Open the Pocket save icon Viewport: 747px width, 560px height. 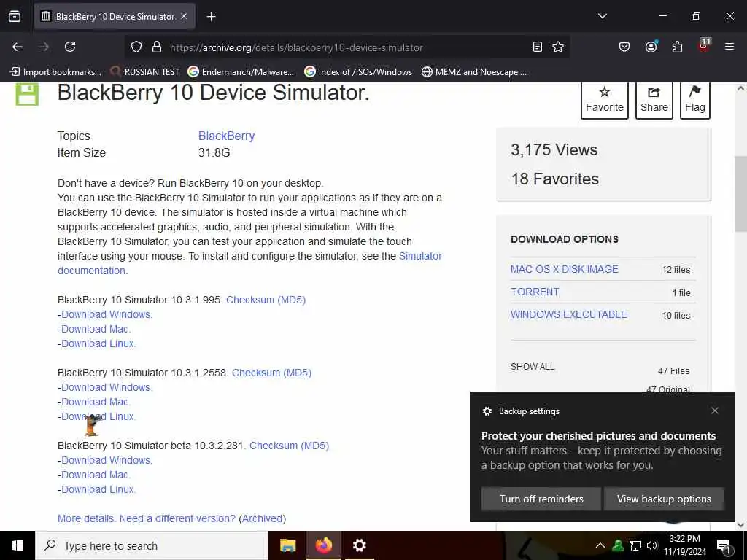click(x=624, y=47)
